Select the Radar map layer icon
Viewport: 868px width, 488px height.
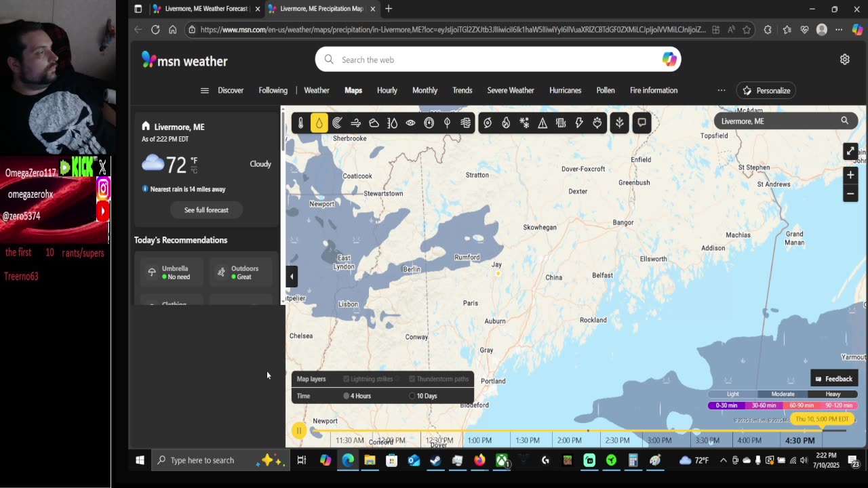point(337,123)
